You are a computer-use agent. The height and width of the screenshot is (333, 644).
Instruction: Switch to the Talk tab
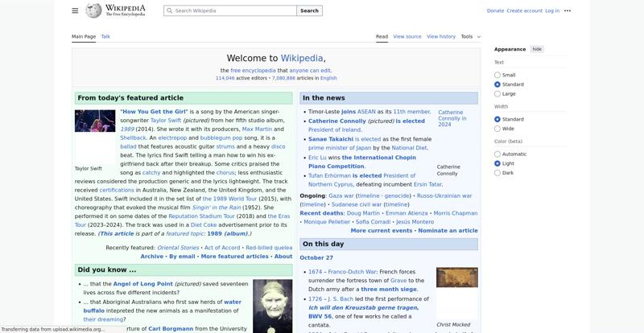pos(105,36)
